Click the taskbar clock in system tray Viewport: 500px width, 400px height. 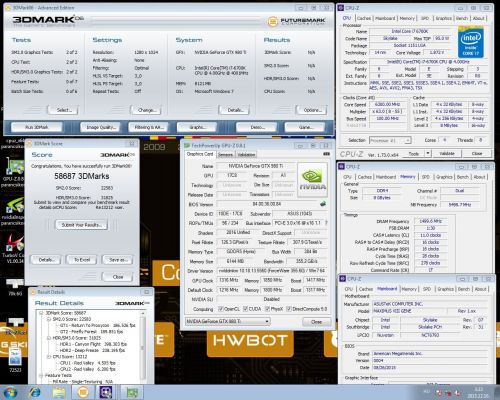tap(479, 392)
